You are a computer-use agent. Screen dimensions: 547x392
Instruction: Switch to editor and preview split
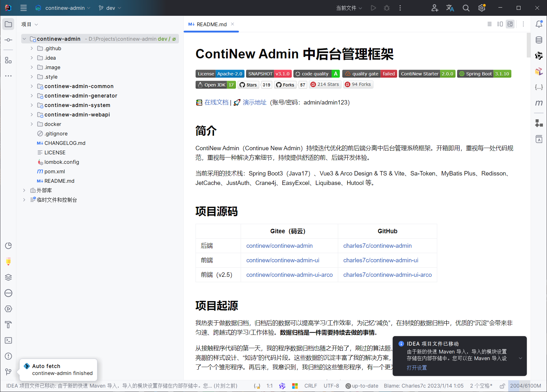click(500, 24)
